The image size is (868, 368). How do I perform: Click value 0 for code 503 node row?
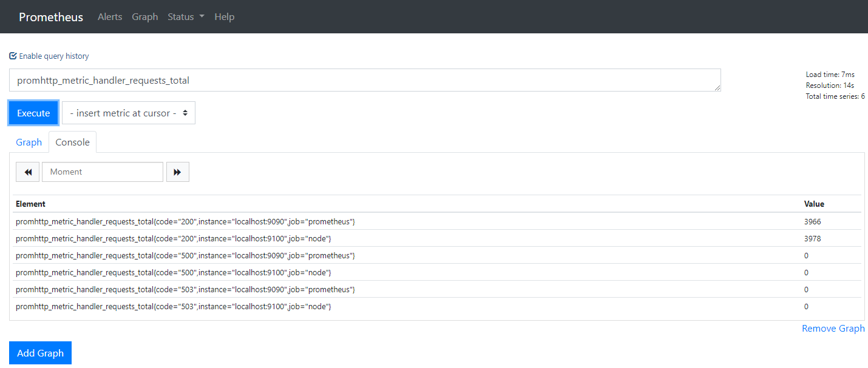[x=806, y=307]
